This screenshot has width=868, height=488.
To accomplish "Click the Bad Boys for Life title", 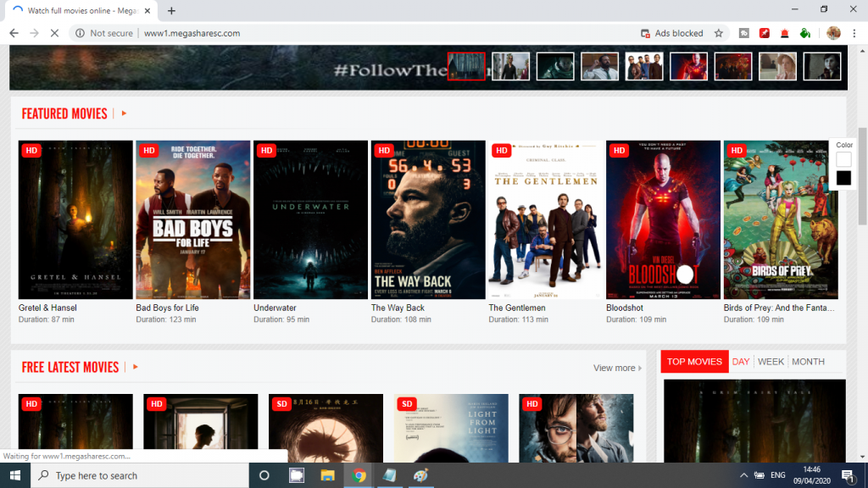I will pyautogui.click(x=167, y=308).
